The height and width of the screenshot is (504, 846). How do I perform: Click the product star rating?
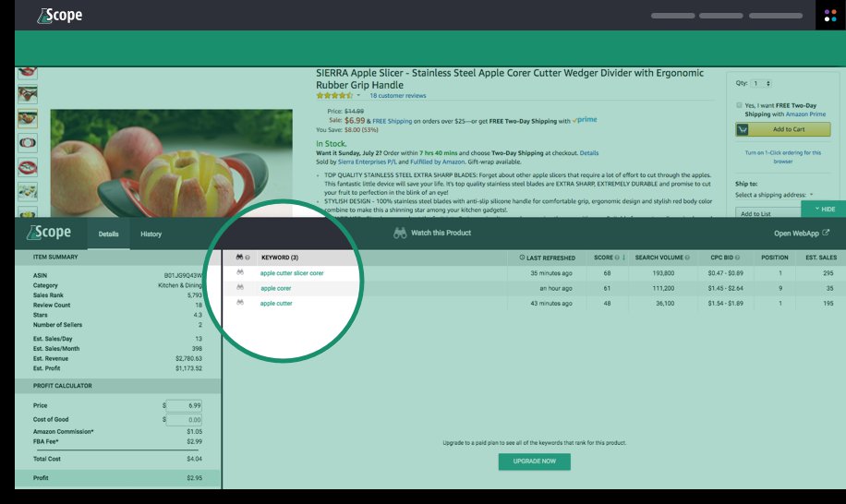click(334, 95)
